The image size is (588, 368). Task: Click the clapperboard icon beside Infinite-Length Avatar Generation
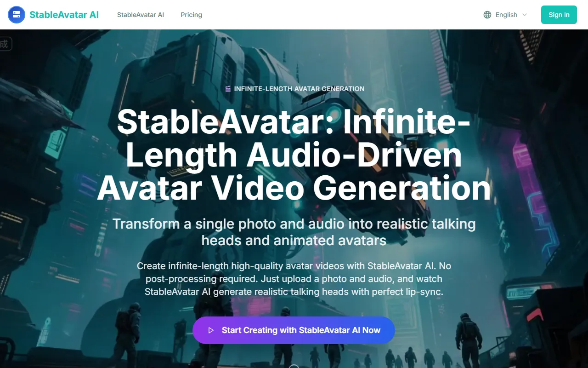tap(228, 89)
